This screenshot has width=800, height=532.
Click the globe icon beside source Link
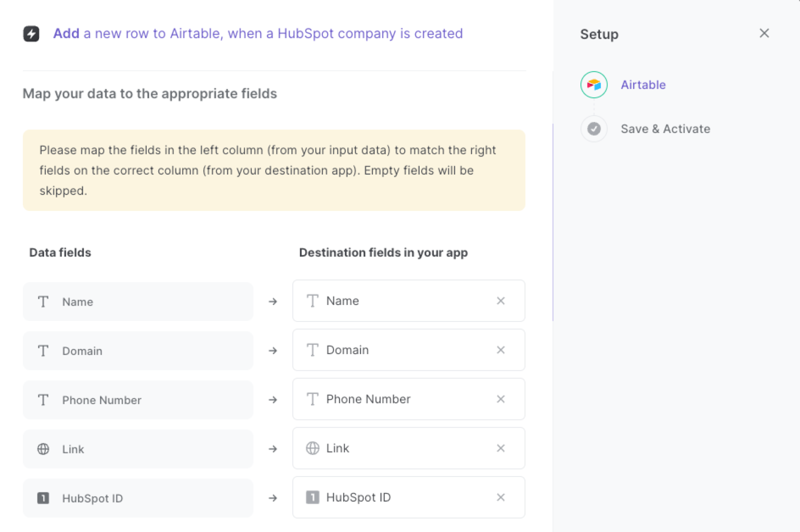tap(43, 449)
